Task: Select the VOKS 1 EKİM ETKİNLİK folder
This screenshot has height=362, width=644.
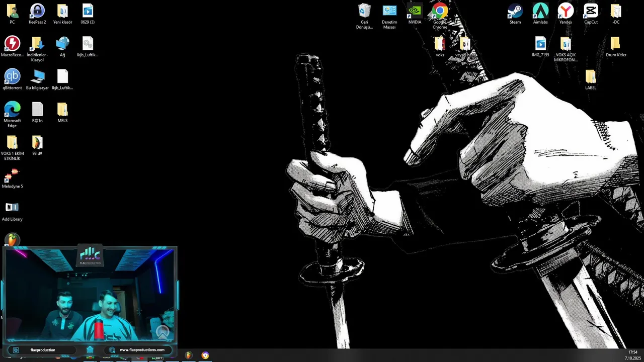Action: point(12,147)
